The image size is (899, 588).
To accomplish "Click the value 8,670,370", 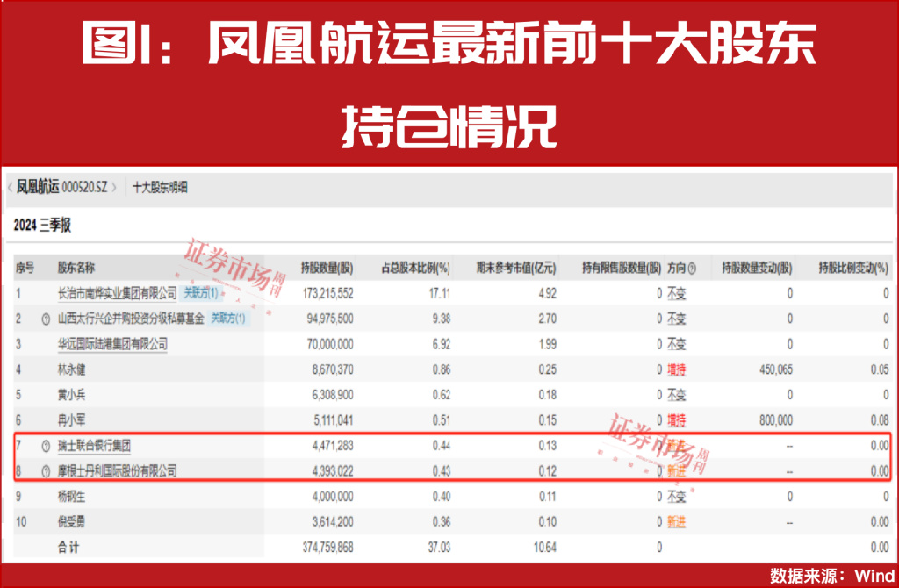I will point(333,369).
